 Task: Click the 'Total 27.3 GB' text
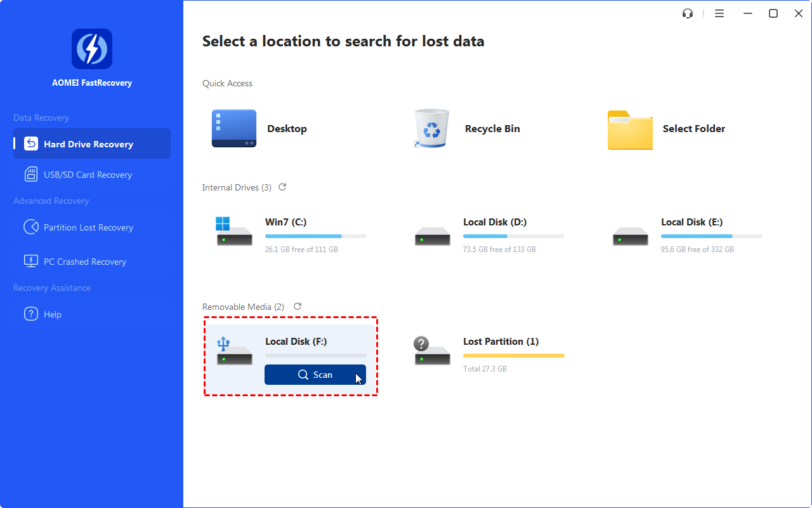pyautogui.click(x=485, y=369)
